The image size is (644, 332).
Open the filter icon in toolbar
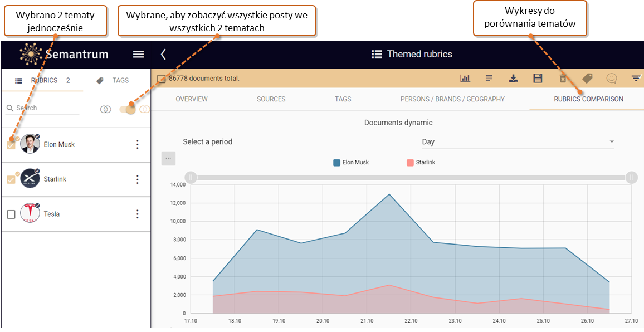[636, 78]
